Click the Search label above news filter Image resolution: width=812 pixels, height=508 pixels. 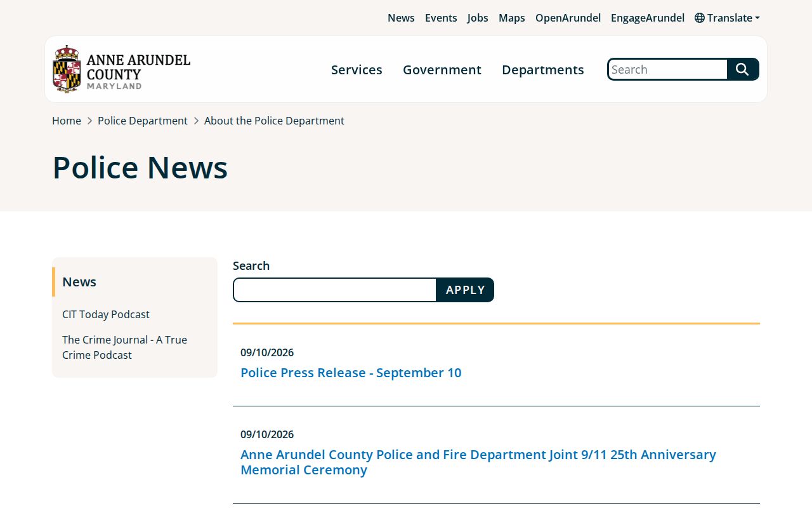[x=251, y=265]
